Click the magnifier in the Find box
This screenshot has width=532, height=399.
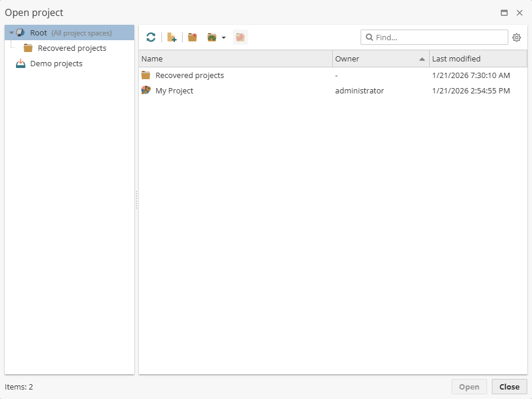(370, 37)
